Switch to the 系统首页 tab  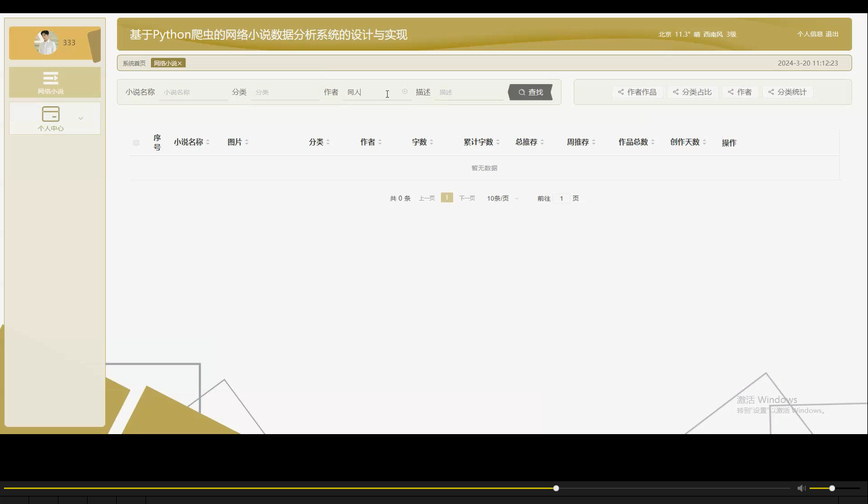click(x=134, y=64)
